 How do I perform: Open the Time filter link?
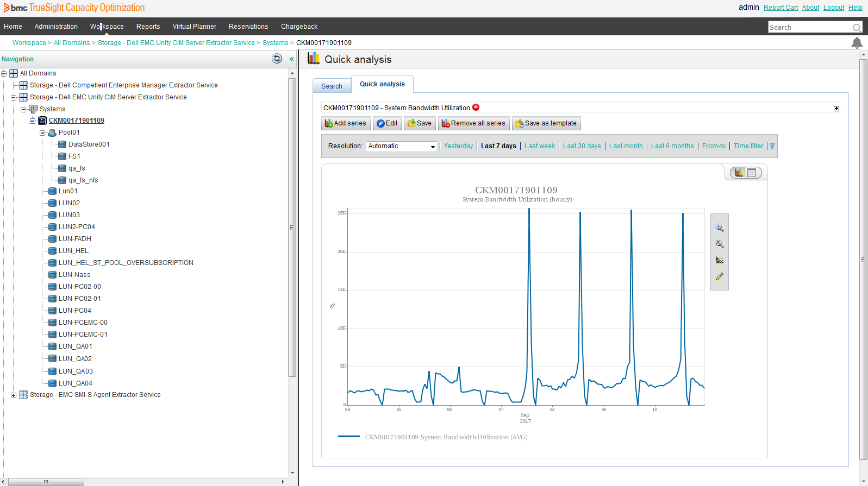click(x=748, y=146)
